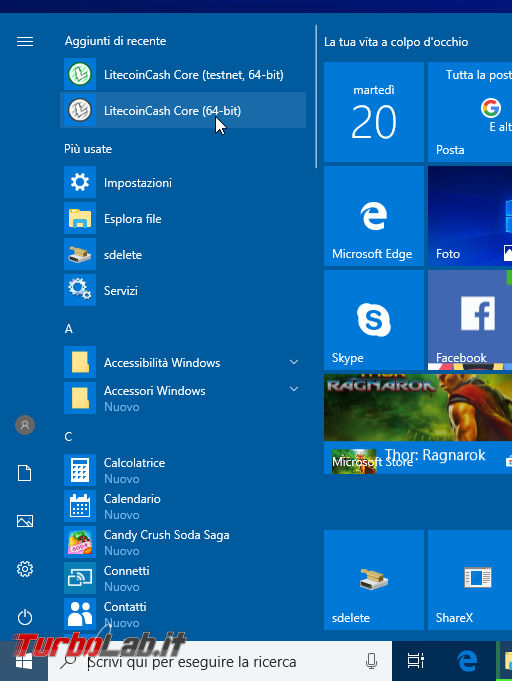Launch LitecoinCash Core (testnet, 64-bit) icon

tap(80, 74)
